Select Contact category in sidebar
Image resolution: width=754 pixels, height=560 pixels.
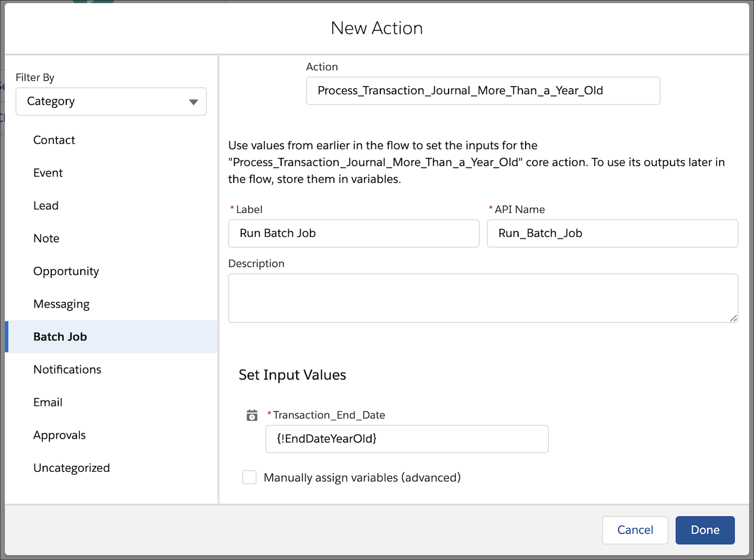(54, 140)
